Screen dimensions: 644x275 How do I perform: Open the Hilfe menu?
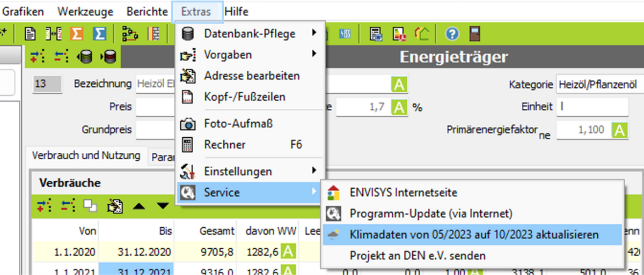coord(236,11)
